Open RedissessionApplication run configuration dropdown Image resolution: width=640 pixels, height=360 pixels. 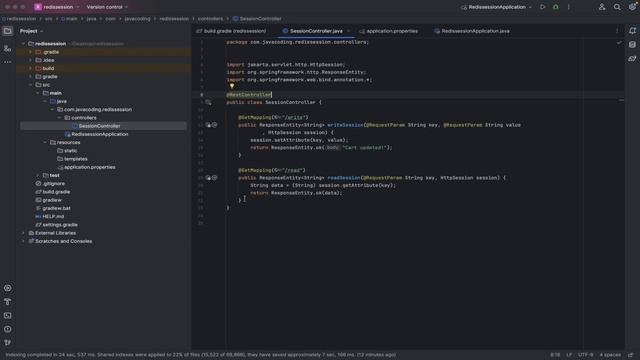496,7
